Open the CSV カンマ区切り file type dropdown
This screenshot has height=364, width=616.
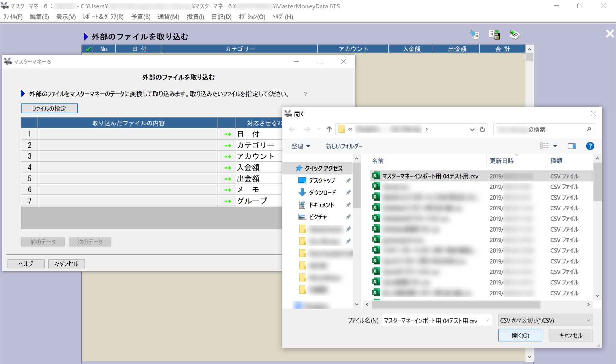pyautogui.click(x=545, y=320)
